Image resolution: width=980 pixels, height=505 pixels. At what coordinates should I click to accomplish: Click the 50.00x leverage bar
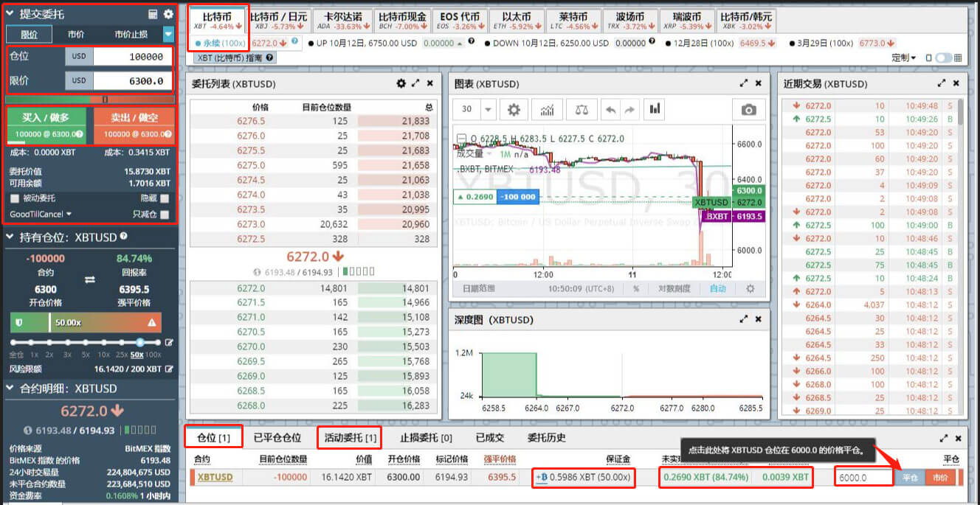(85, 322)
